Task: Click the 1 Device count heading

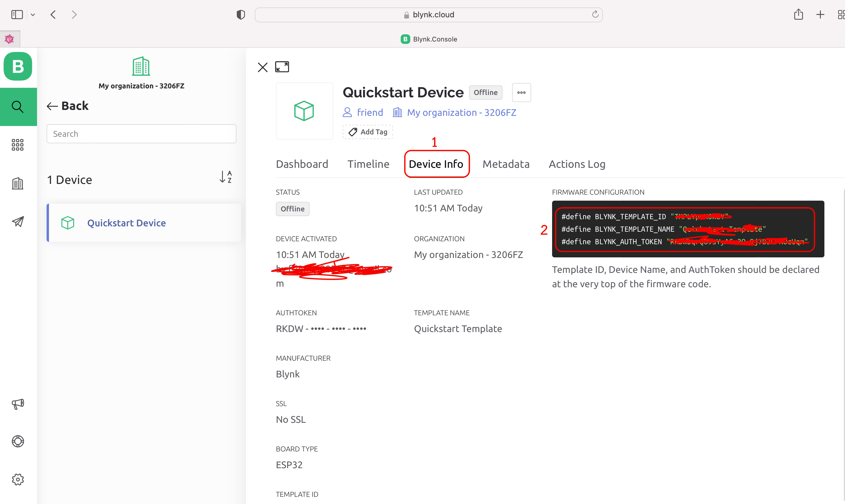Action: click(x=70, y=180)
